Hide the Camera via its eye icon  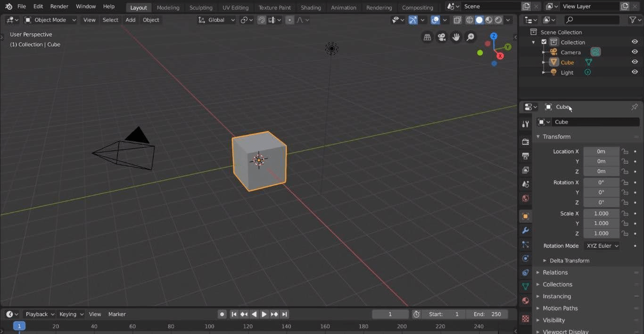pyautogui.click(x=635, y=52)
